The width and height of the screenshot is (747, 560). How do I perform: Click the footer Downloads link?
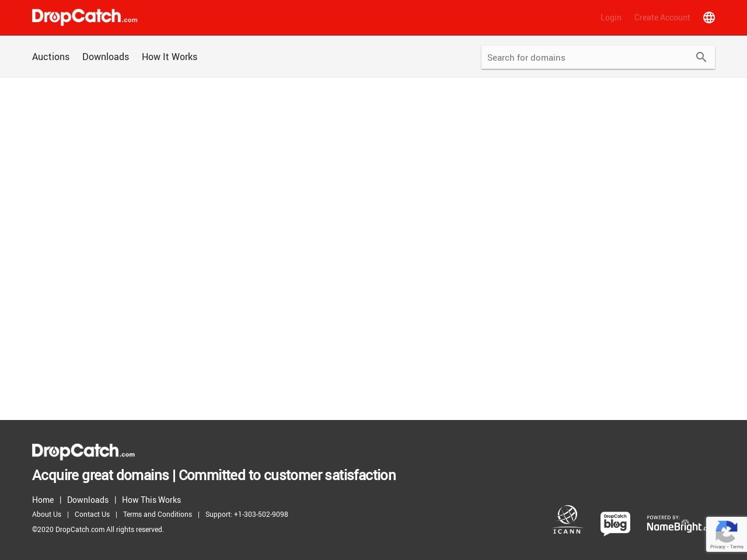pos(88,500)
